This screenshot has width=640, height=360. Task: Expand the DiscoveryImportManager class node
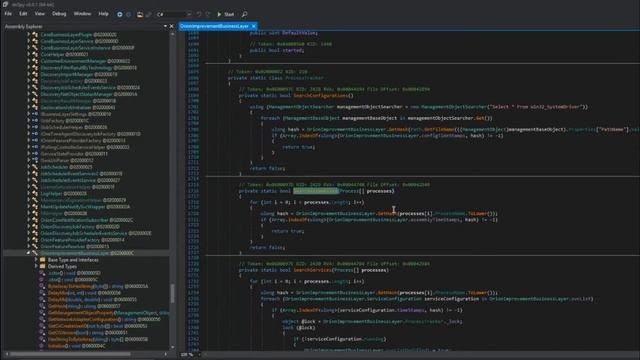click(29, 74)
